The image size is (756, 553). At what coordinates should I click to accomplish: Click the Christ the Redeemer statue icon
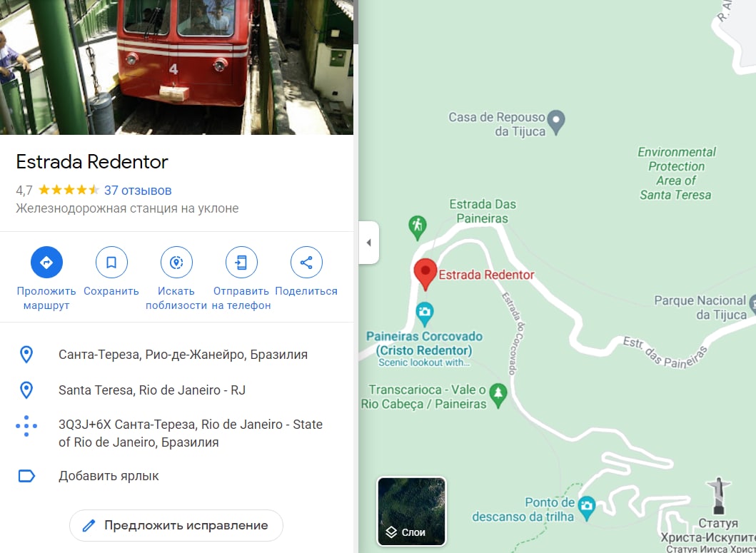pos(718,496)
